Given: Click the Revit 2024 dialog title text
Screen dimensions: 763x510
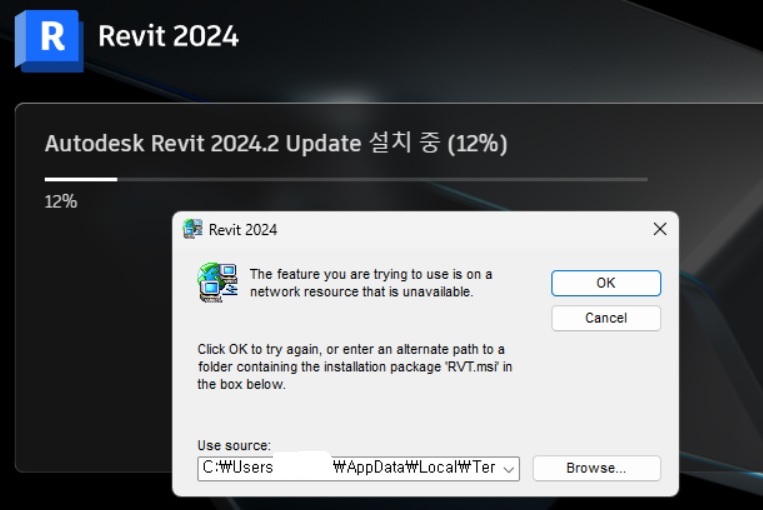Looking at the screenshot, I should (x=243, y=230).
